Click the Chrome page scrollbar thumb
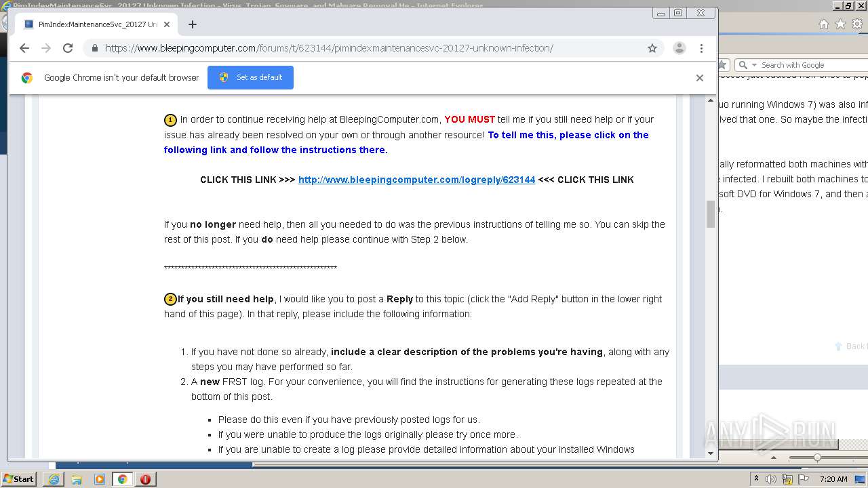 point(711,214)
